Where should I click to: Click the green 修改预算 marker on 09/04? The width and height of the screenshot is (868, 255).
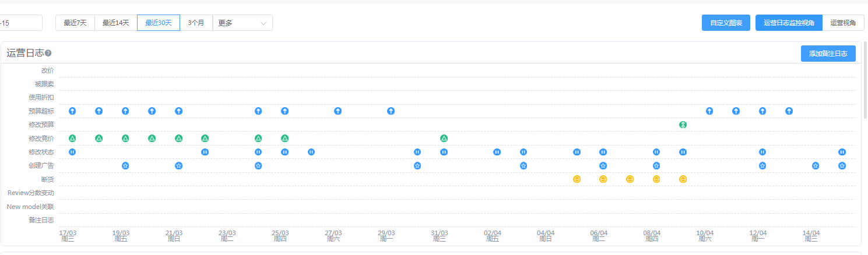click(683, 125)
